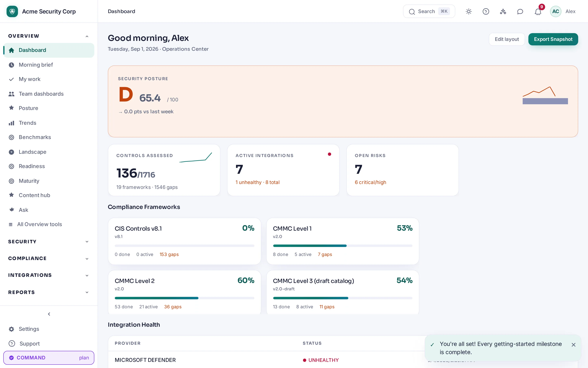Open Morning brief in sidebar
The image size is (588, 368).
(x=49, y=65)
